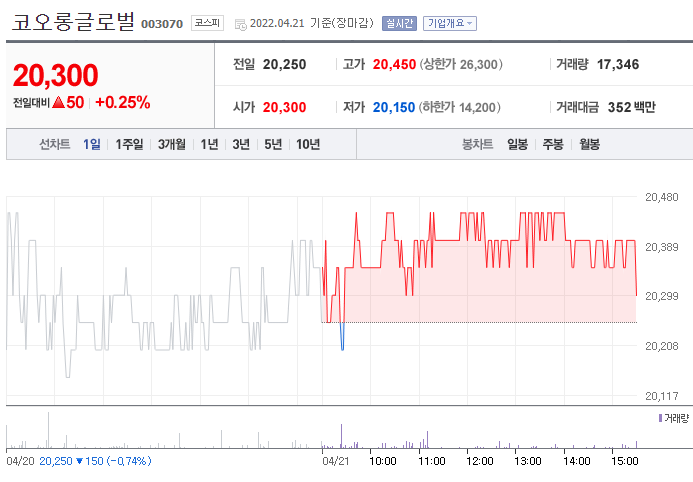Select the 1년 line chart tab
The width and height of the screenshot is (693, 482).
(x=209, y=144)
